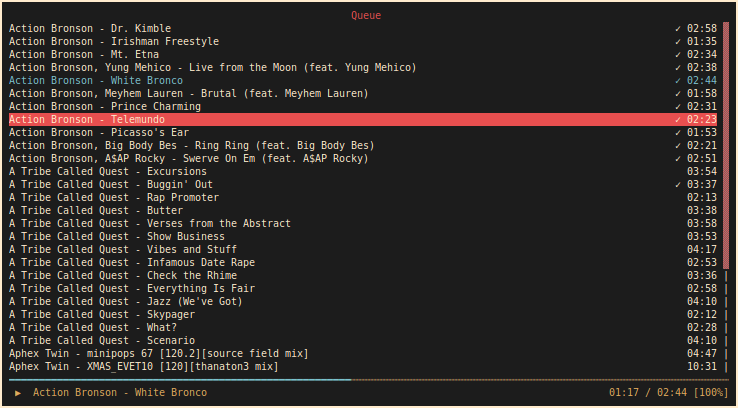This screenshot has height=408, width=738.
Task: Select Action Bronson - Prince Charming track
Action: click(105, 107)
